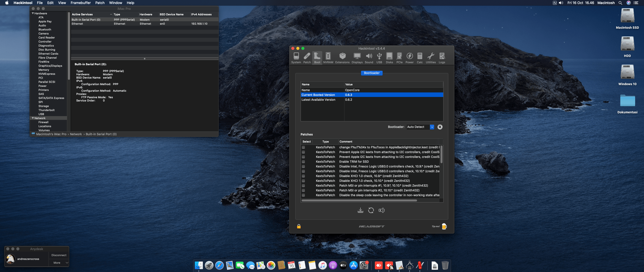Open the Extensions section in Hackintool
The height and width of the screenshot is (272, 644).
click(342, 58)
